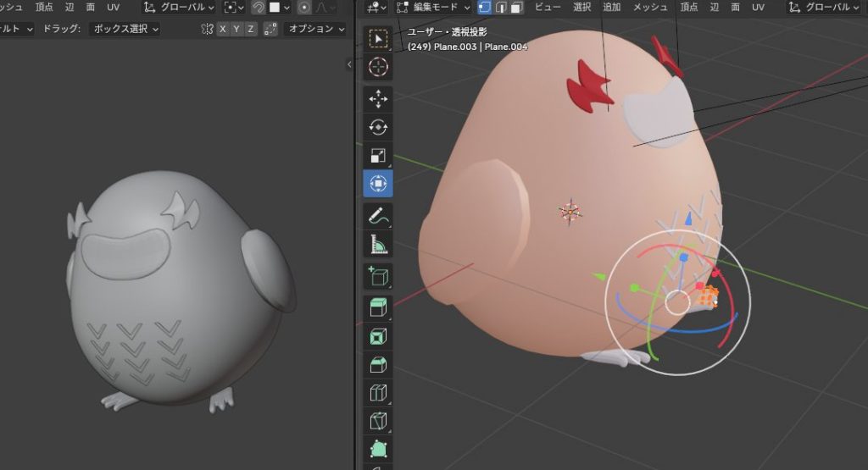This screenshot has height=470, width=868.
Task: Pick the Scale tool
Action: (378, 155)
